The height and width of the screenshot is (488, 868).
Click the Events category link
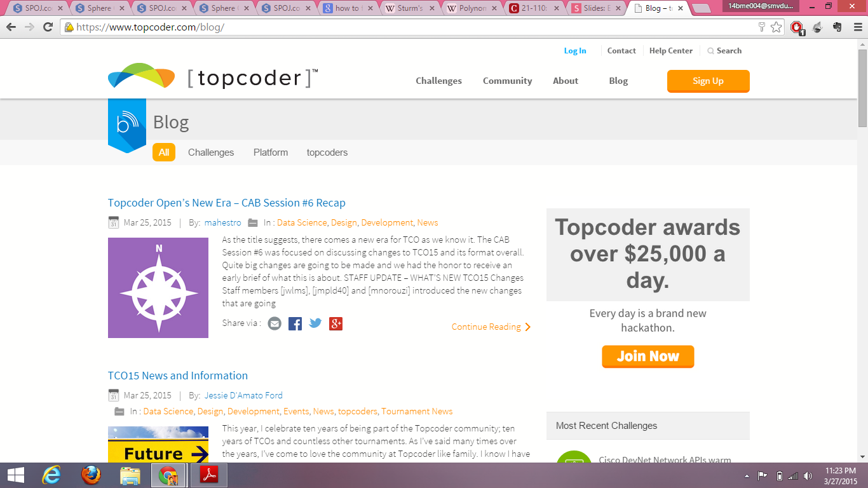click(296, 411)
